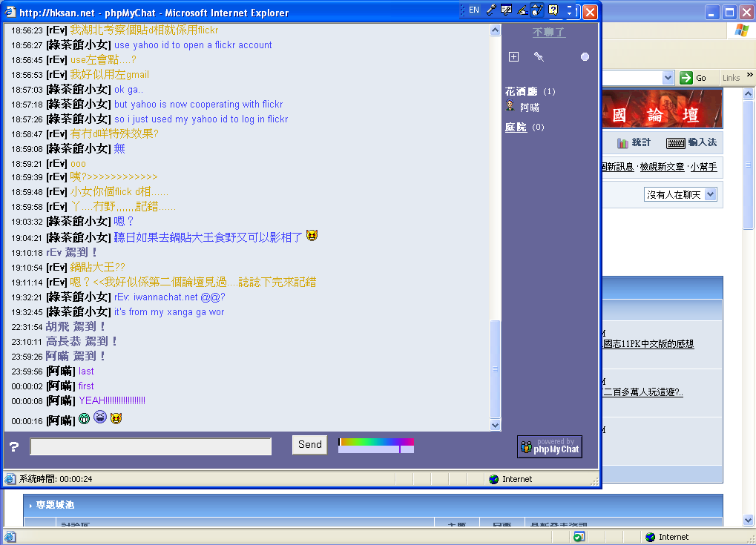Toggle the round status indicator in chat sidebar

coord(585,57)
